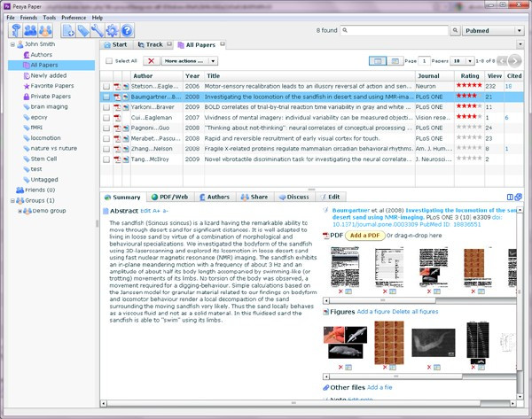Open the Friends menu
Screen dimensions: 532x419
[x=28, y=18]
